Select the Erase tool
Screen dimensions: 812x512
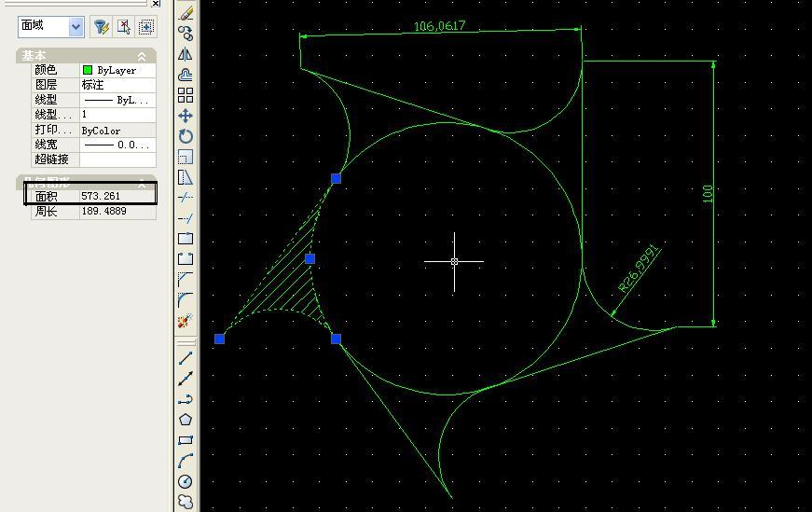186,13
